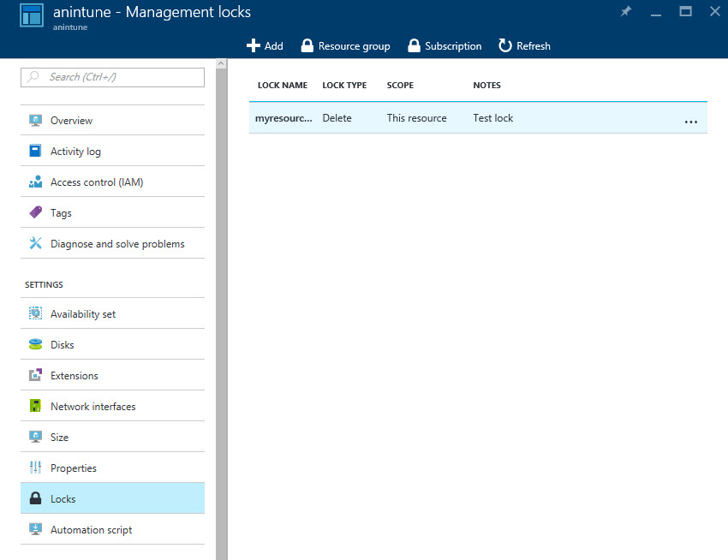This screenshot has height=560, width=728.
Task: Click the search magnifier icon
Action: coord(33,76)
